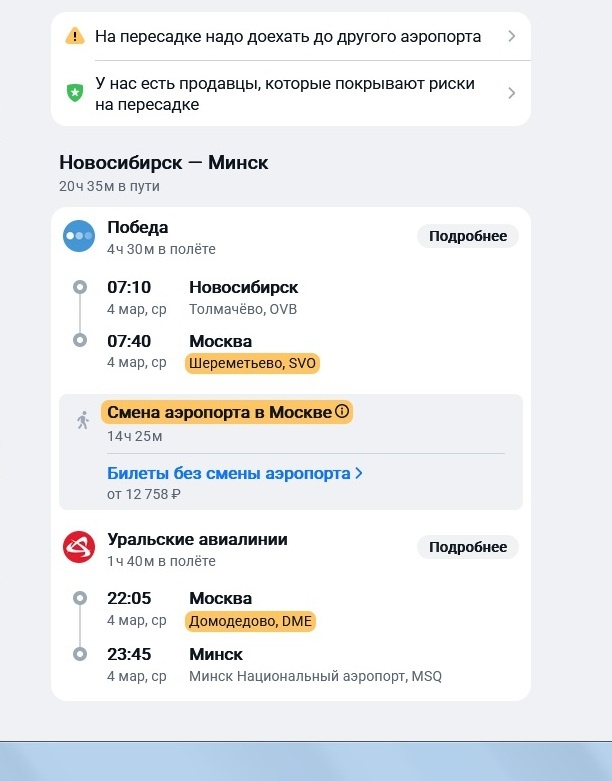Click the green shield star icon
The width and height of the screenshot is (612, 781).
pyautogui.click(x=75, y=93)
